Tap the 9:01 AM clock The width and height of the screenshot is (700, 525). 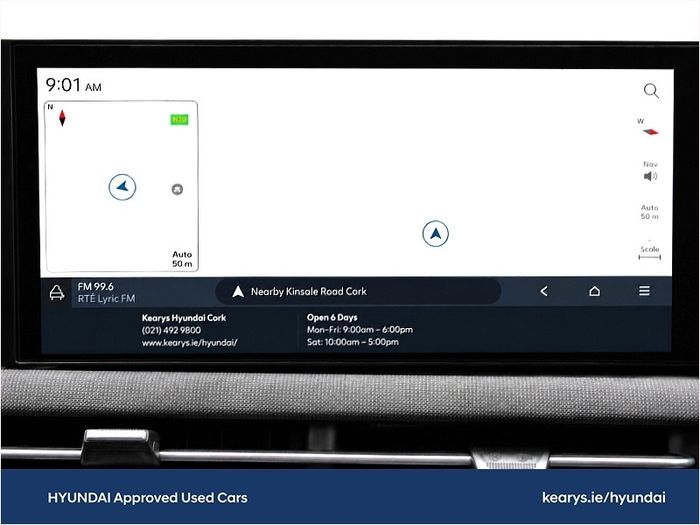tap(74, 85)
